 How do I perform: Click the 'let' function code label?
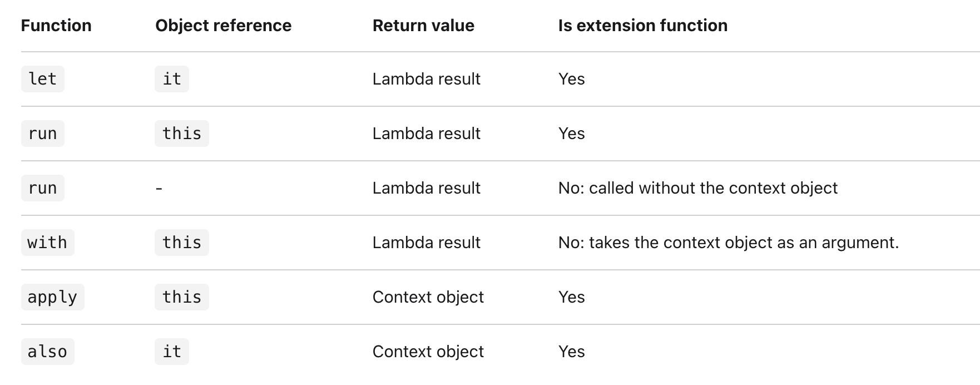43,79
